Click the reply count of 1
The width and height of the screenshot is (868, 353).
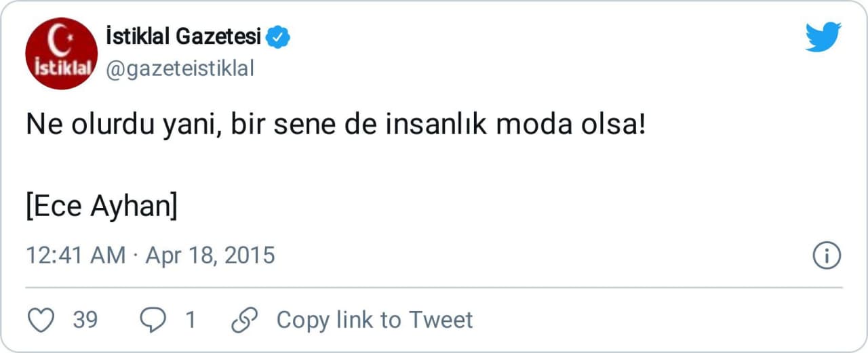pos(191,320)
